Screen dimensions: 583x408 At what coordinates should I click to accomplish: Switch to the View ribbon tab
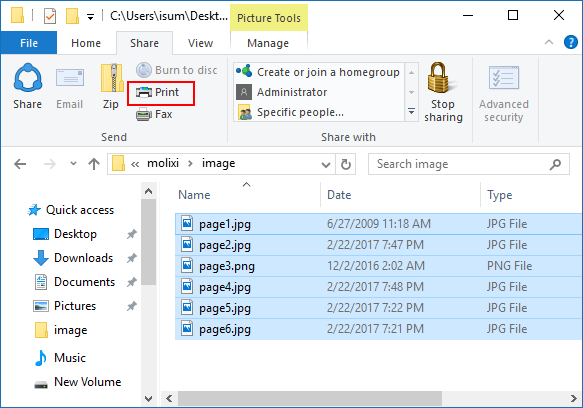(200, 43)
